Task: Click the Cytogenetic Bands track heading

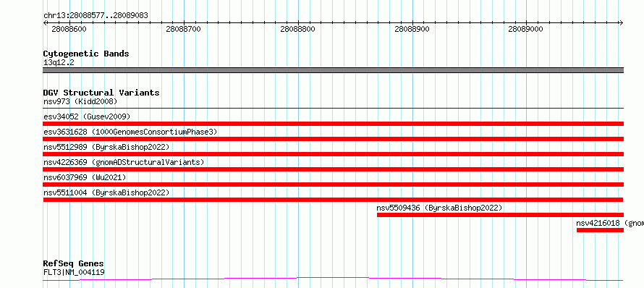Action: [86, 54]
